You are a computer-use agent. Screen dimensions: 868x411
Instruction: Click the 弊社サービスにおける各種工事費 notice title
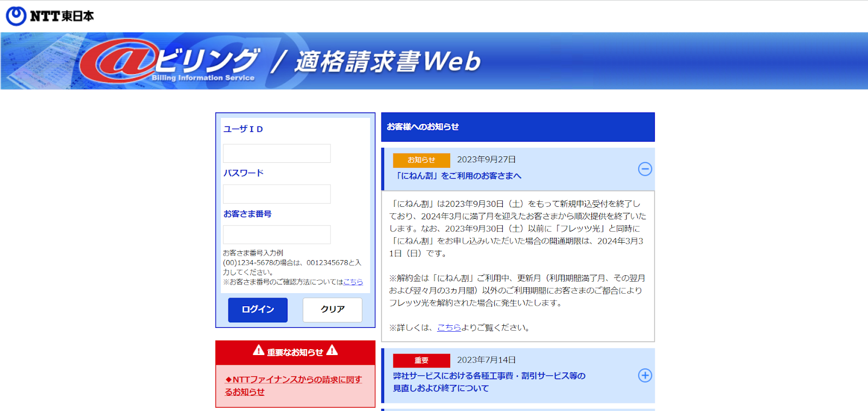pos(489,382)
